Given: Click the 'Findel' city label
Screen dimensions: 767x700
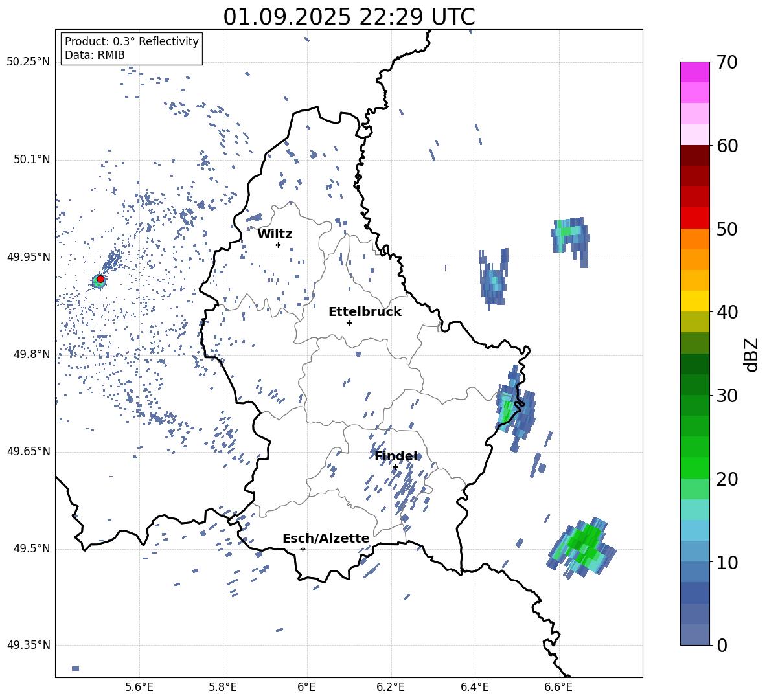Looking at the screenshot, I should (396, 456).
